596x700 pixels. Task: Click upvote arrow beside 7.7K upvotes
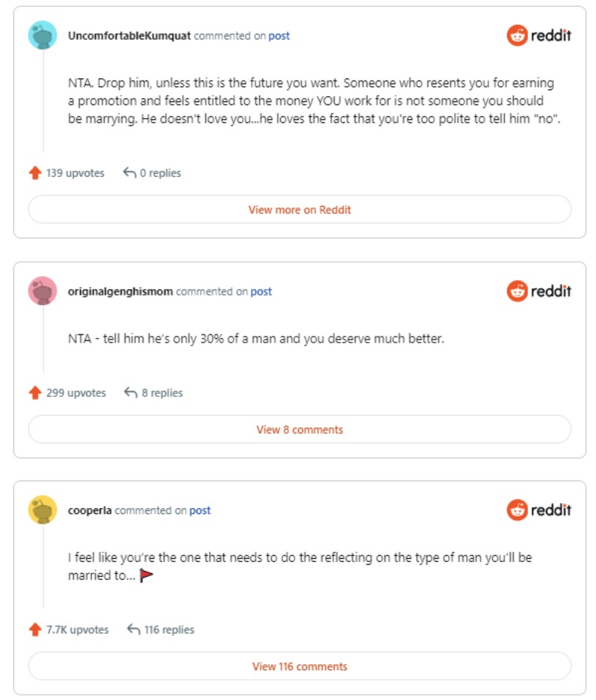pos(34,630)
